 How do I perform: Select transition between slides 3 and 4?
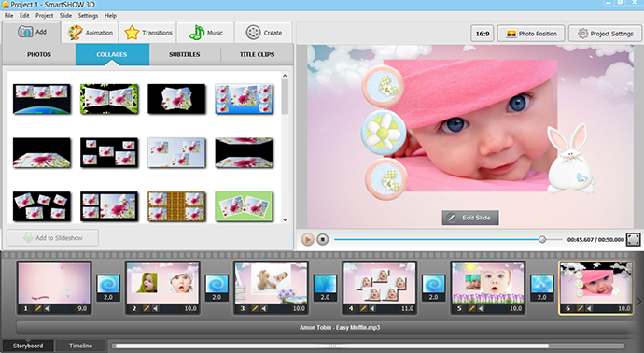point(326,288)
